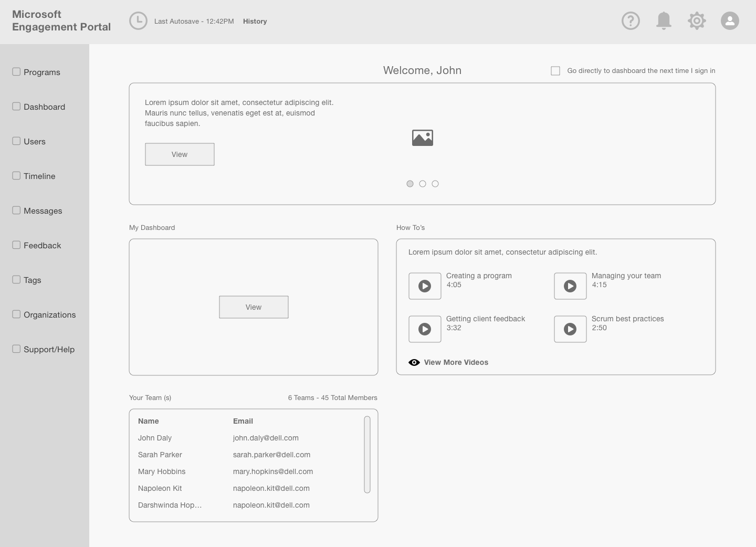Screen dimensions: 756x547
Task: Click john.daly@dell.com email
Action: [266, 438]
